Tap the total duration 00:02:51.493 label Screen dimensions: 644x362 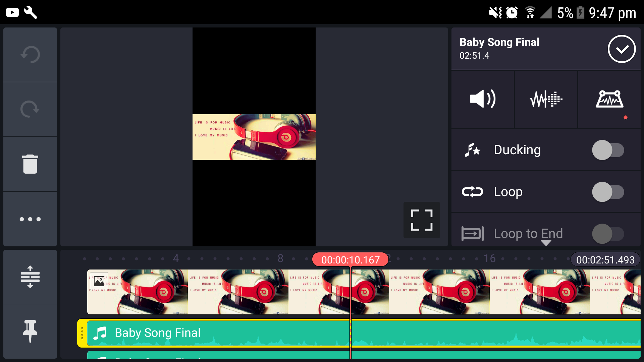click(x=605, y=260)
